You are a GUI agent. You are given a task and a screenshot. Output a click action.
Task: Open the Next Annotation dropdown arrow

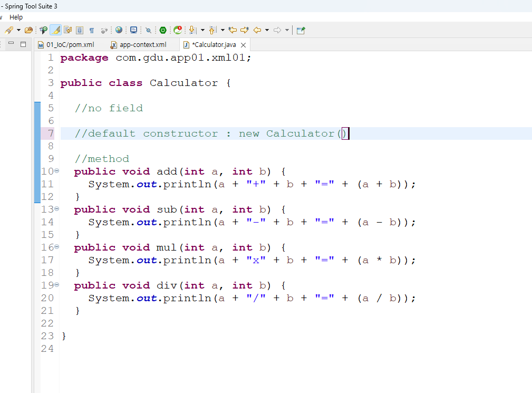202,30
